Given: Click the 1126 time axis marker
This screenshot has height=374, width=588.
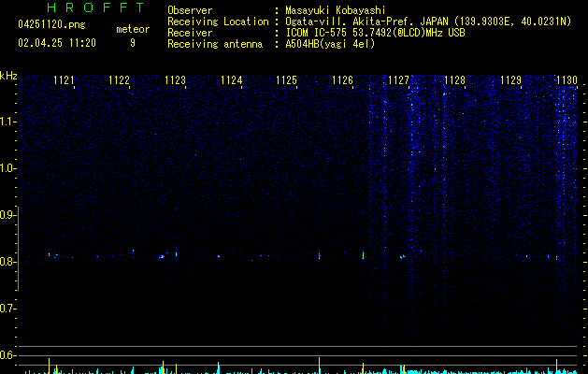Looking at the screenshot, I should point(343,80).
